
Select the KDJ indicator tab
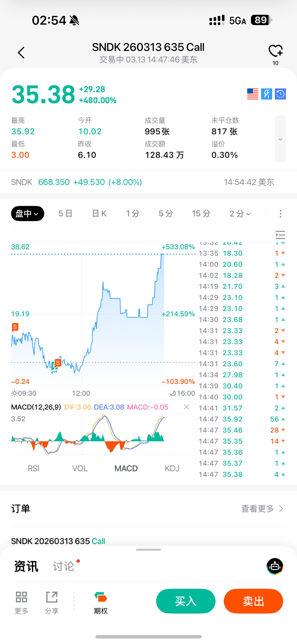[172, 468]
